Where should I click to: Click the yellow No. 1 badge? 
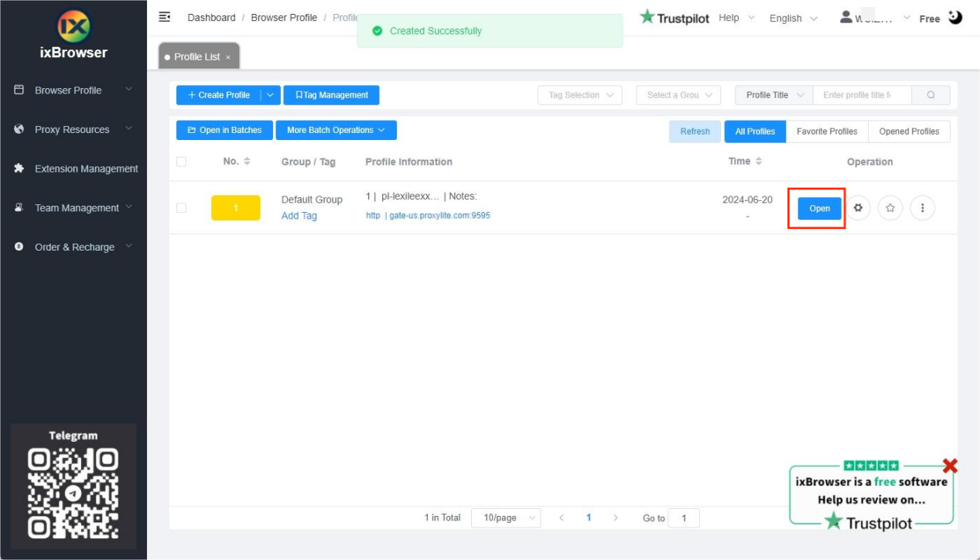(x=236, y=207)
